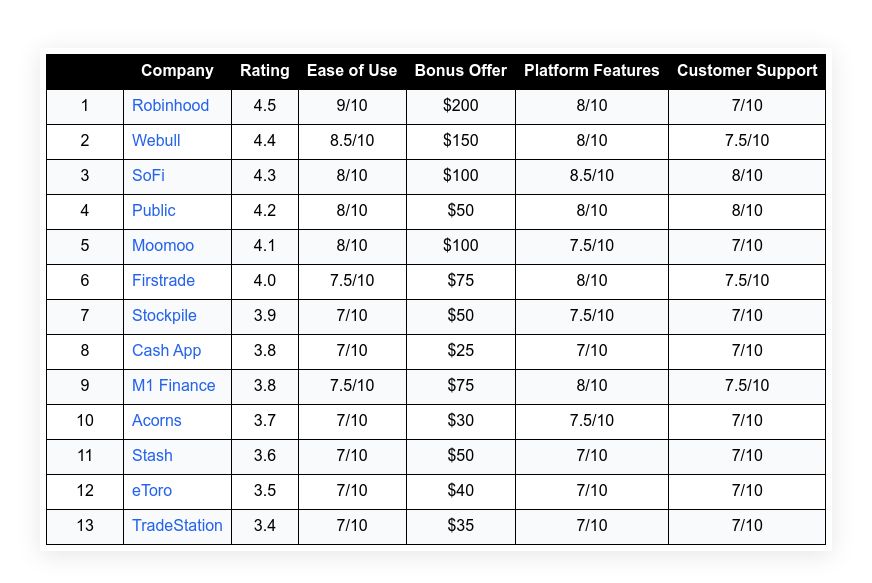Select the Ease of Use header
This screenshot has width=872, height=583.
point(352,71)
